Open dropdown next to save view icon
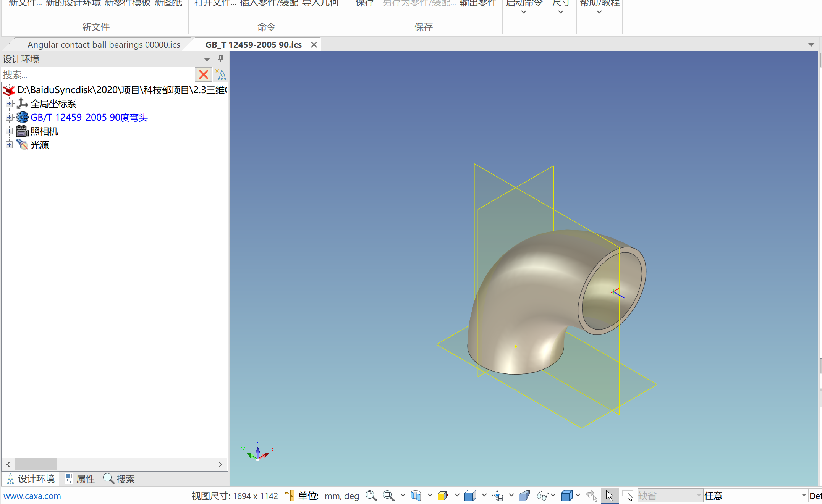Image resolution: width=822 pixels, height=504 pixels. [511, 495]
